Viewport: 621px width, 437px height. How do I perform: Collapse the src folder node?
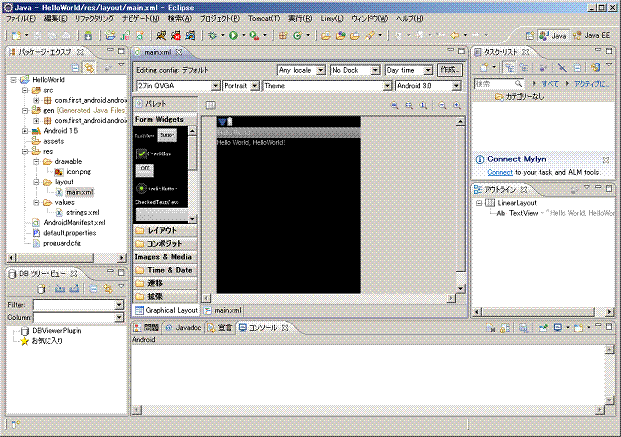pos(25,90)
